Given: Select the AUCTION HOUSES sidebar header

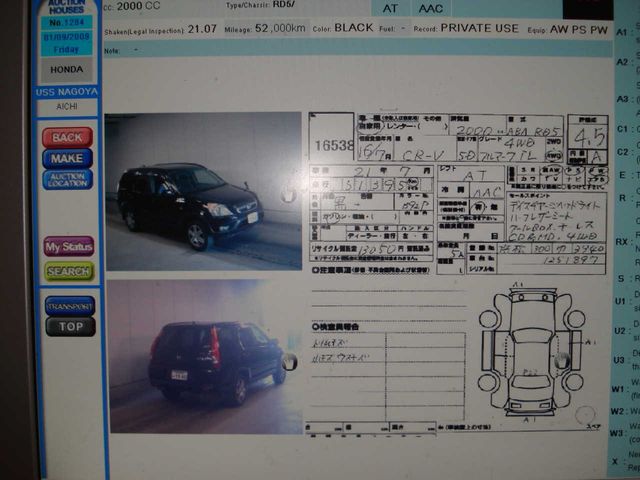Looking at the screenshot, I should tap(67, 6).
